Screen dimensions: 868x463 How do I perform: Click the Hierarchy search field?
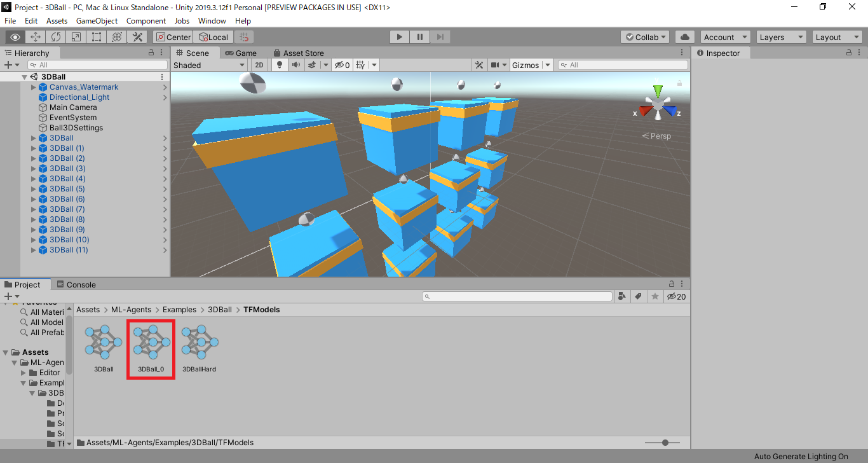pyautogui.click(x=97, y=65)
